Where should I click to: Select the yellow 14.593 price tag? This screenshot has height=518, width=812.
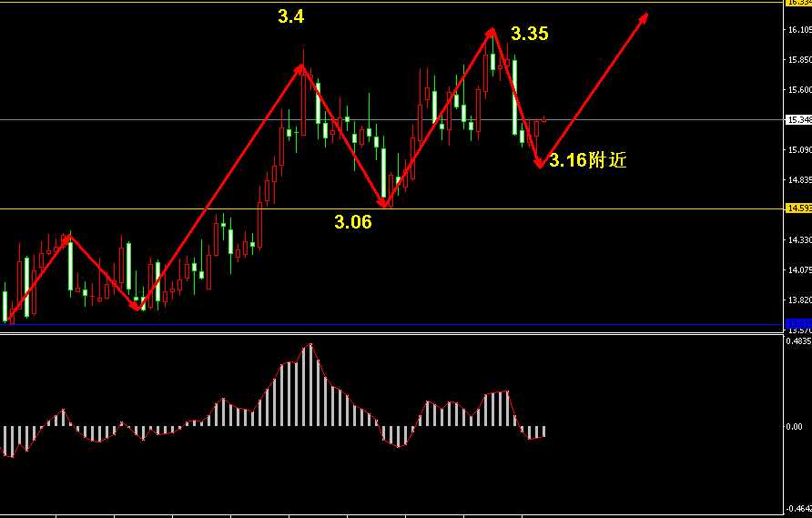tap(798, 208)
